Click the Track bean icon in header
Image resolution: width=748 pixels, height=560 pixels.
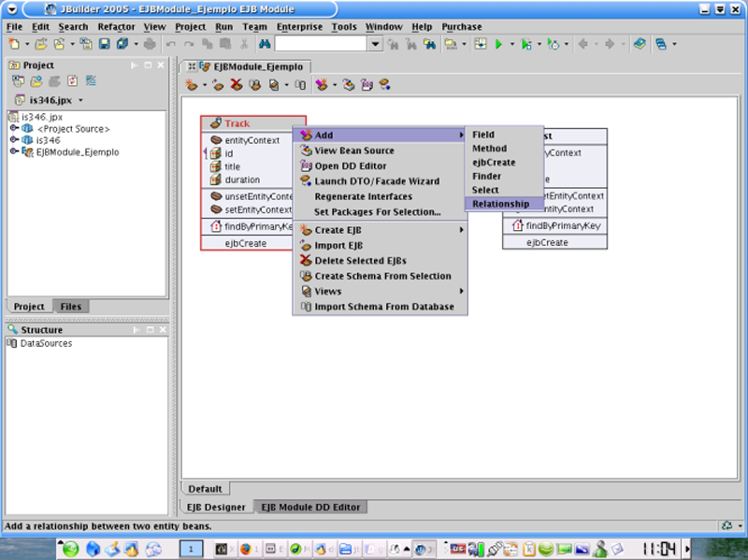[x=214, y=123]
